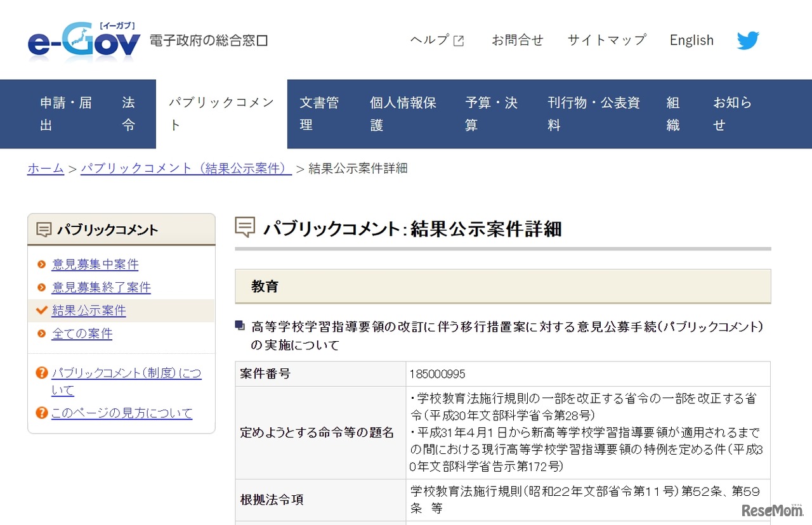Go to ホーム via the breadcrumb link

(x=45, y=168)
